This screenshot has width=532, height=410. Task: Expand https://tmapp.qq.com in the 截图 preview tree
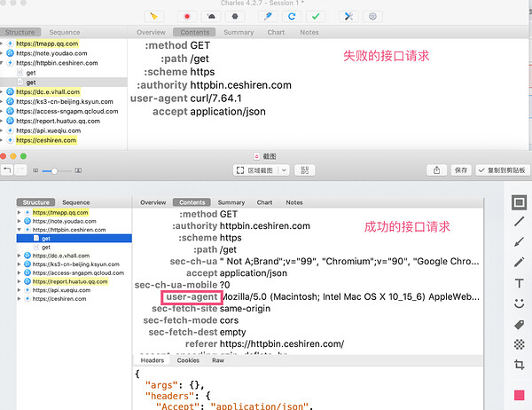coord(19,212)
